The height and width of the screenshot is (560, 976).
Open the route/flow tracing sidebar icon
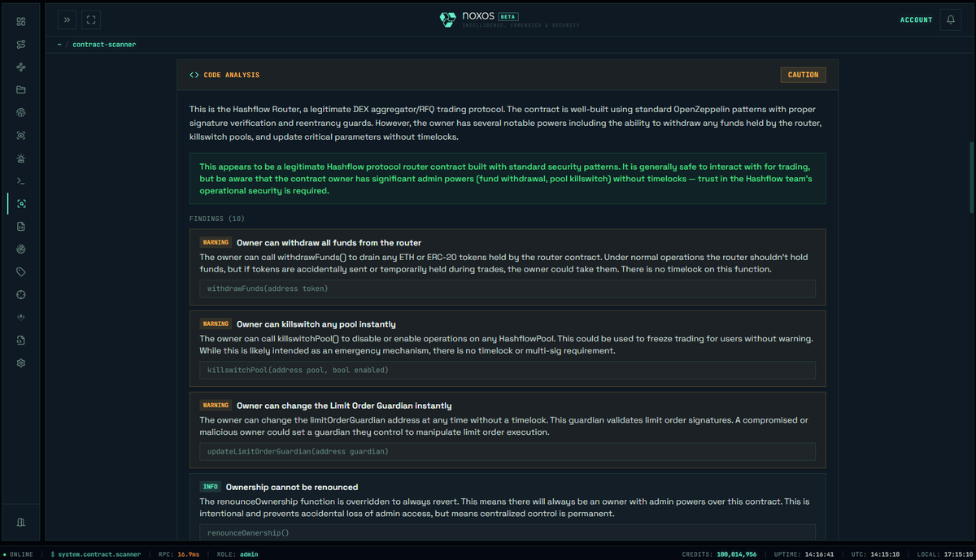(21, 44)
